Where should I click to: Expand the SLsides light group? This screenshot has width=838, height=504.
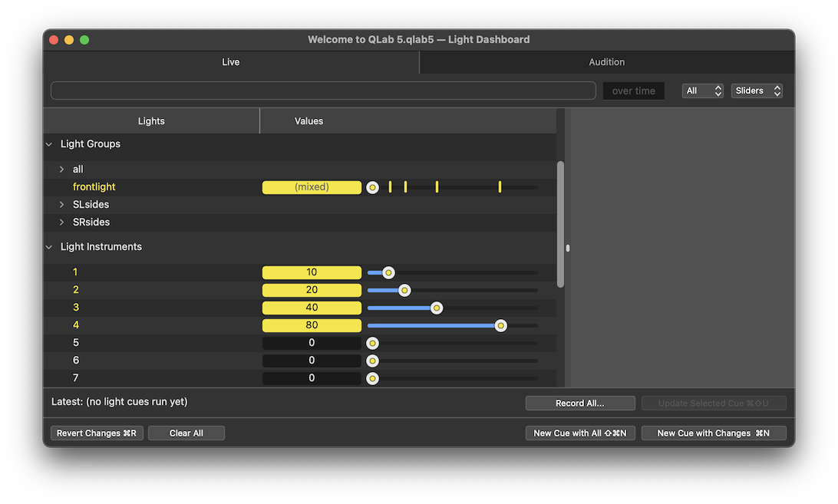click(x=61, y=205)
